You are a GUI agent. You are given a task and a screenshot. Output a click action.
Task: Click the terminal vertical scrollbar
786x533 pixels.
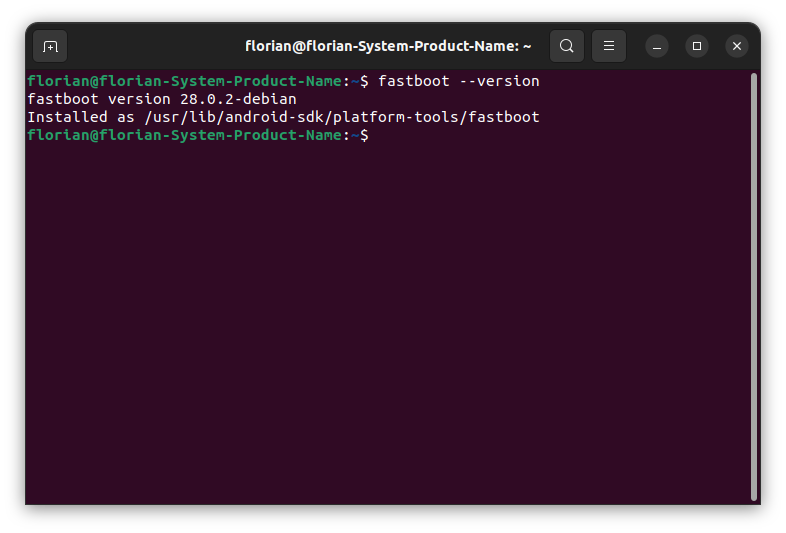point(753,287)
